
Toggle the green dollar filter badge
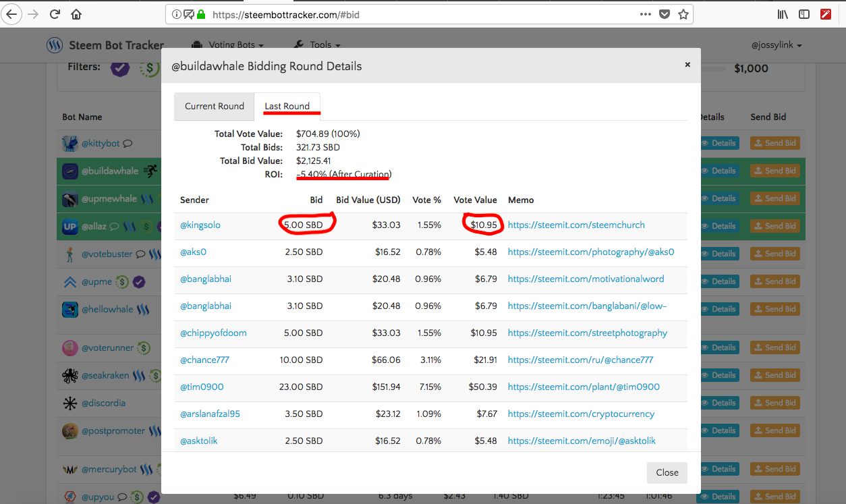coord(148,68)
